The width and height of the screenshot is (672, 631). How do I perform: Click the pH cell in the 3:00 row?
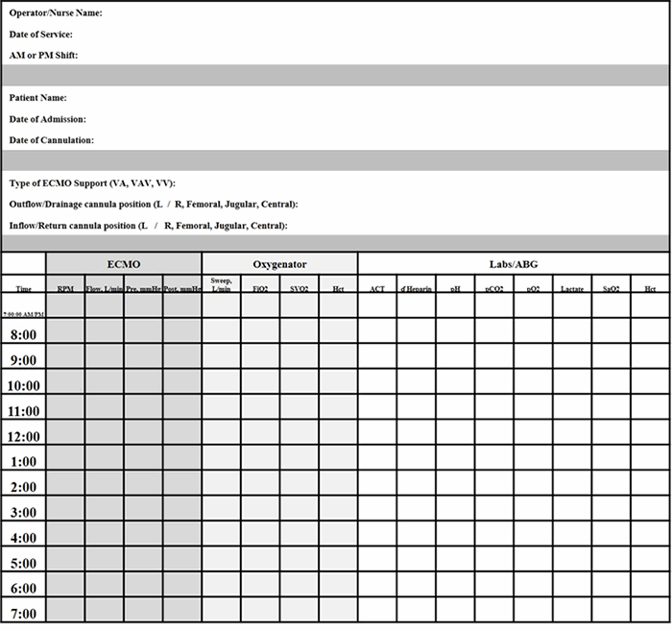[x=455, y=513]
